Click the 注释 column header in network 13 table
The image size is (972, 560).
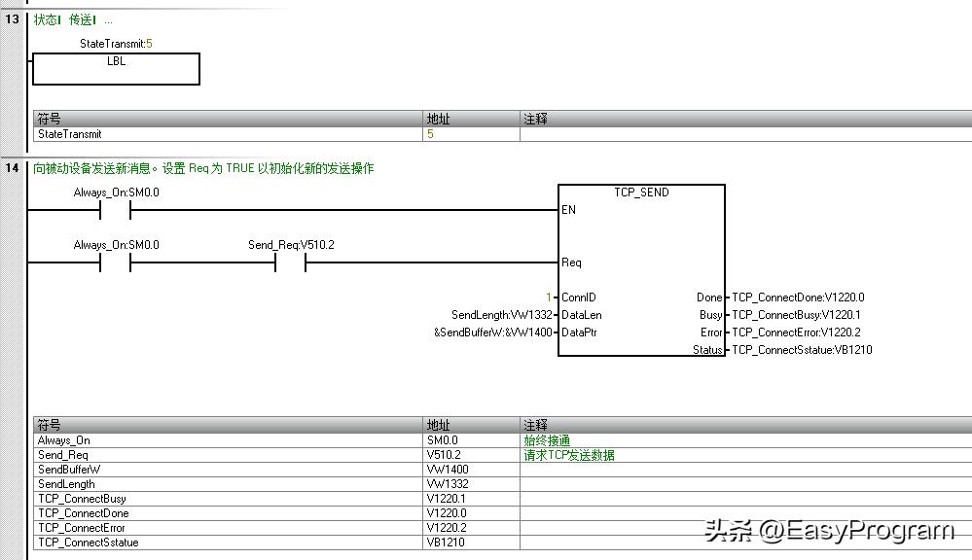(745, 119)
